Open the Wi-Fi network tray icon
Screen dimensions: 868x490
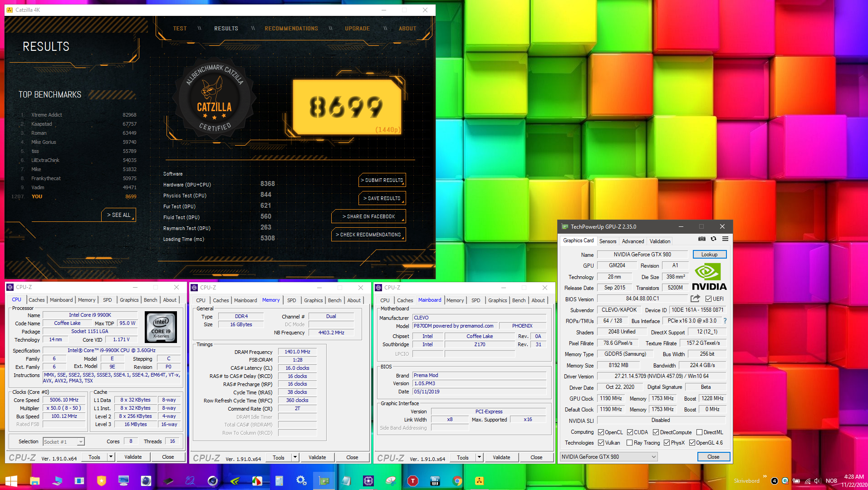[x=807, y=481]
